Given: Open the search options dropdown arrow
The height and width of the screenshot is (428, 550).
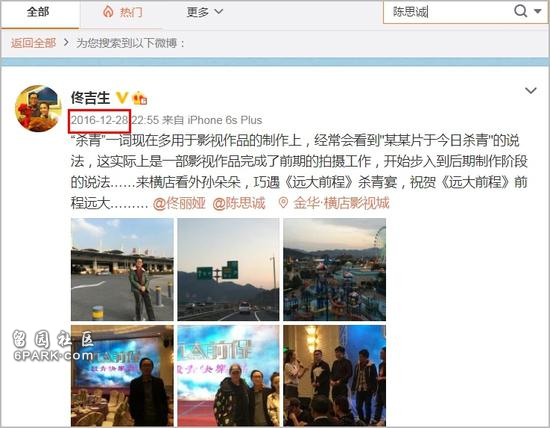Looking at the screenshot, I should [x=537, y=11].
